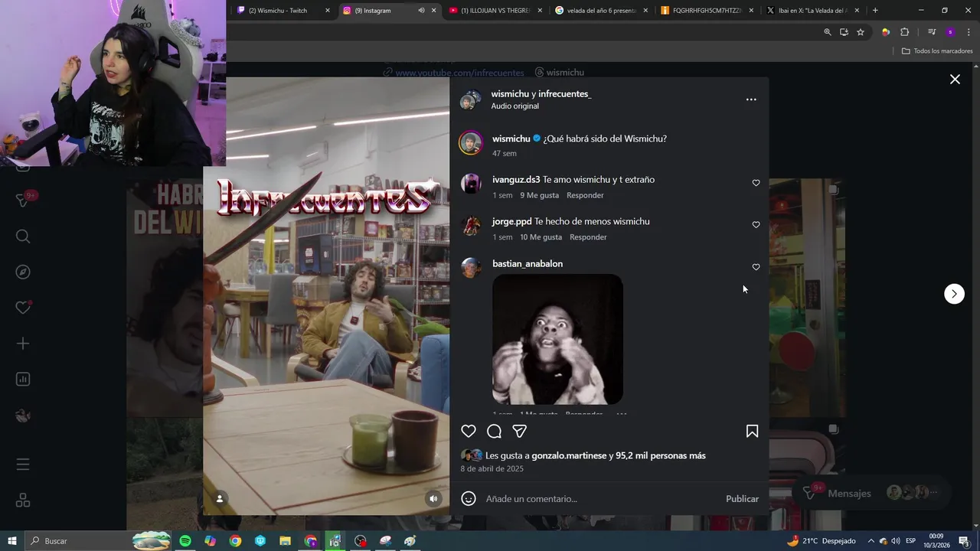The height and width of the screenshot is (551, 980).
Task: Open the Explore compass icon in the sidebar
Action: (23, 272)
